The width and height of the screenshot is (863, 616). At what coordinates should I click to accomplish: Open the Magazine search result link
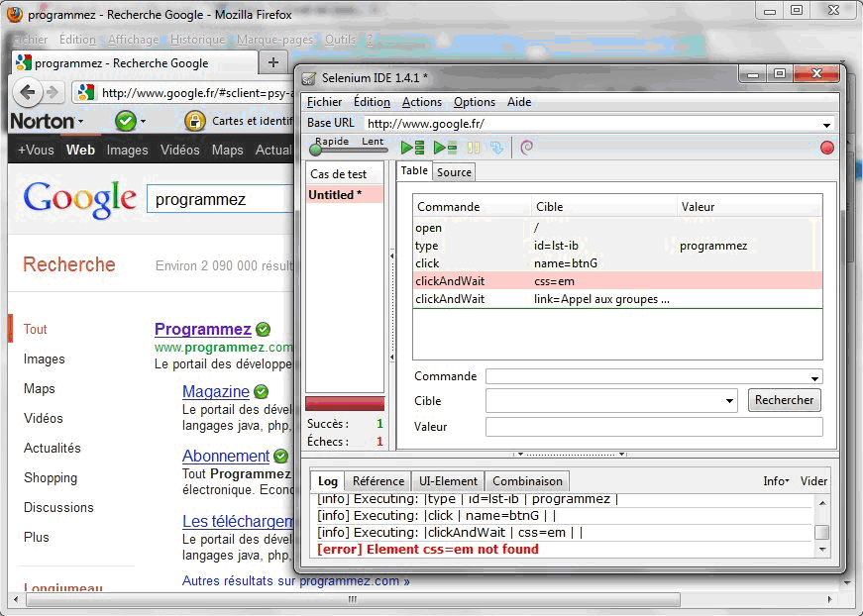pyautogui.click(x=216, y=391)
